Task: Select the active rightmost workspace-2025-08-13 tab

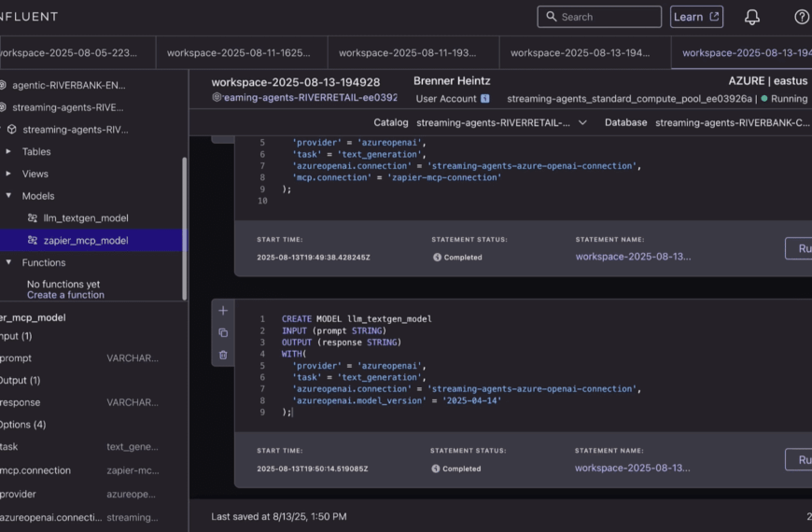Action: pos(742,53)
